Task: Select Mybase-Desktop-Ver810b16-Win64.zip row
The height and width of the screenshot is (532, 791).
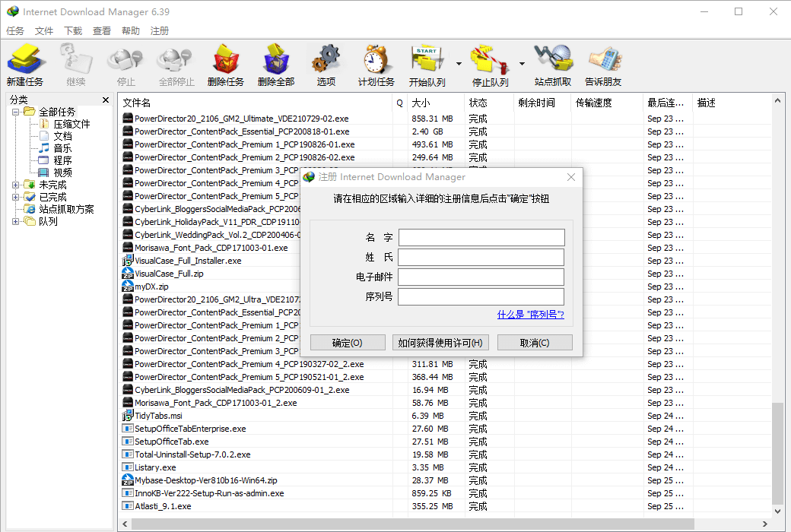Action: pos(446,480)
